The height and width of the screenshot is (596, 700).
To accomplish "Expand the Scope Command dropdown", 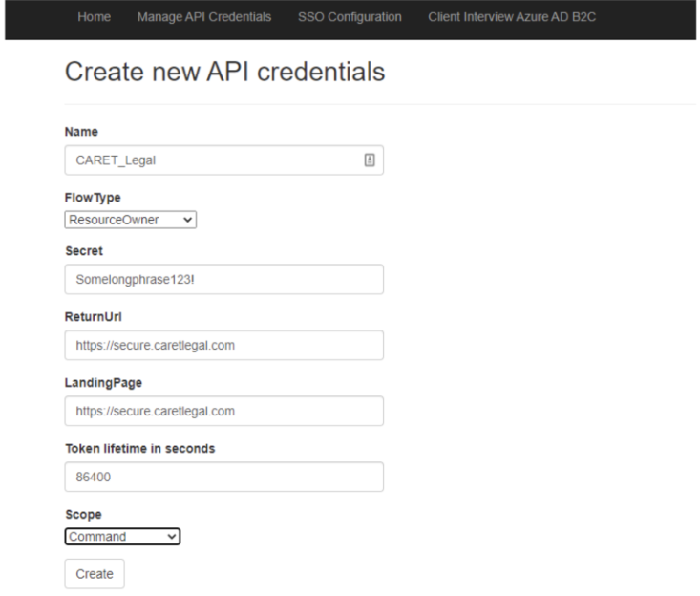I will point(122,536).
